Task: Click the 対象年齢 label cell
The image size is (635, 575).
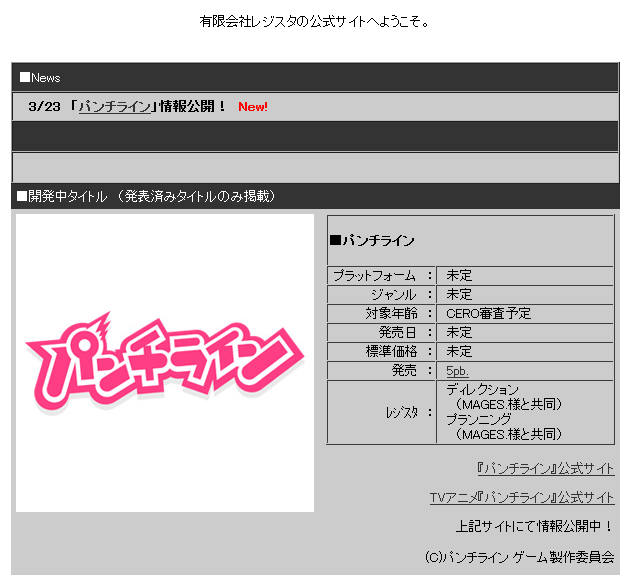Action: (381, 313)
